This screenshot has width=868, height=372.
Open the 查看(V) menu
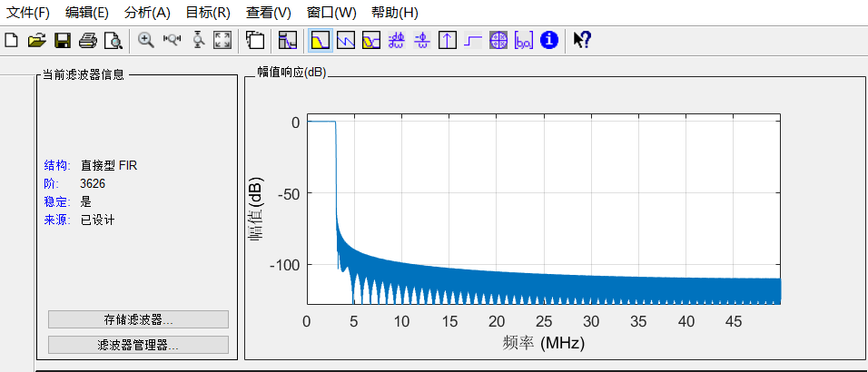click(x=269, y=12)
